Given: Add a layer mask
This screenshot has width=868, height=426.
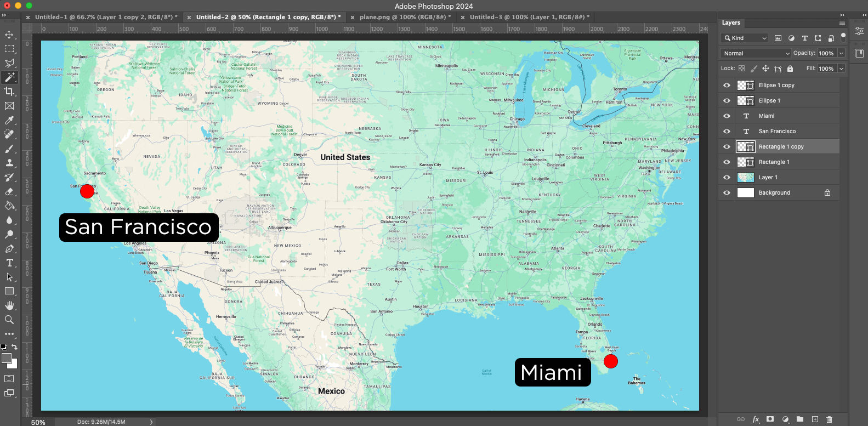Looking at the screenshot, I should [770, 419].
